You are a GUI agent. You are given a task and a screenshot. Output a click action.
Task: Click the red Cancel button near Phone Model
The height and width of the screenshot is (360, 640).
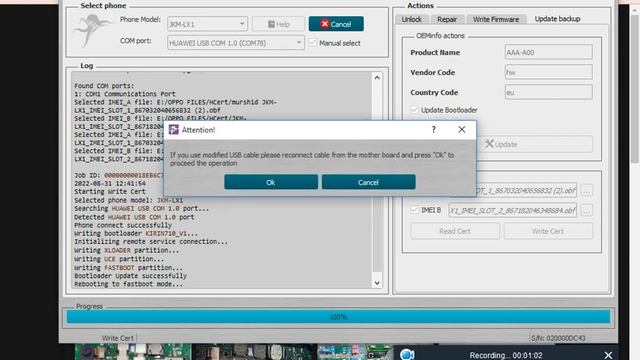coord(336,24)
